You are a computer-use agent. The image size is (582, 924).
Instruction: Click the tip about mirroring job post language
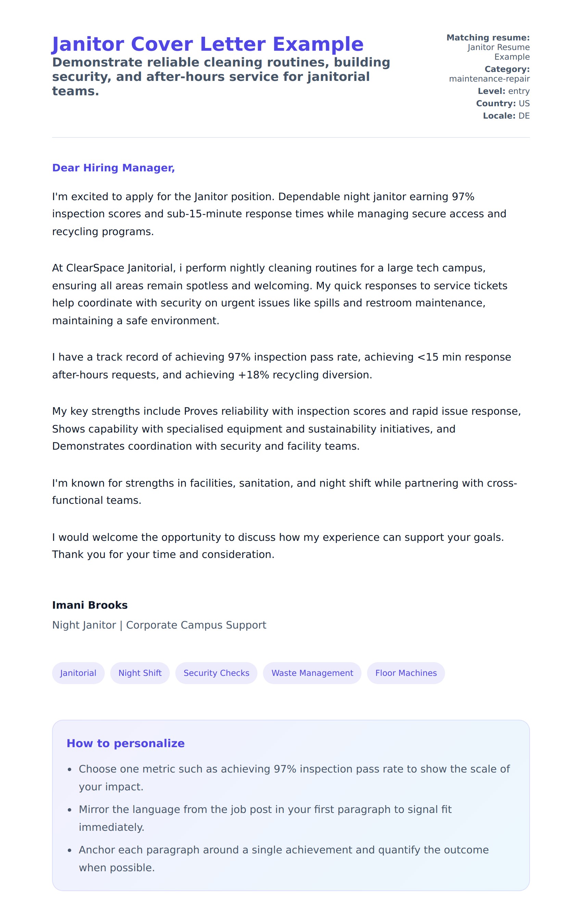click(265, 818)
